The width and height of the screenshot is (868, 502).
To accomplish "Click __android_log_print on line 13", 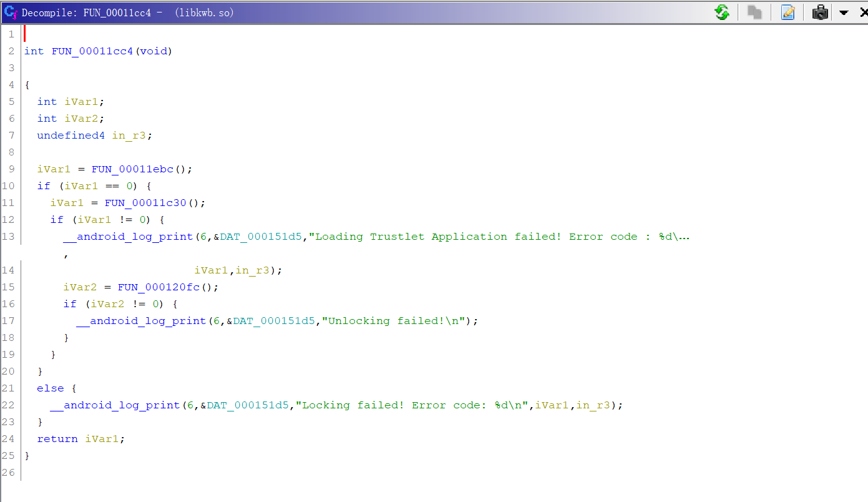I will [128, 237].
